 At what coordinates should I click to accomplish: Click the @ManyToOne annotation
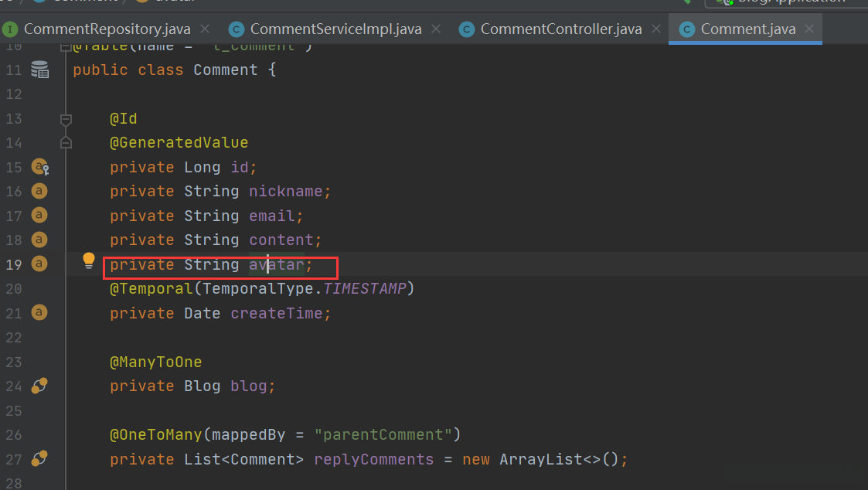pyautogui.click(x=155, y=362)
